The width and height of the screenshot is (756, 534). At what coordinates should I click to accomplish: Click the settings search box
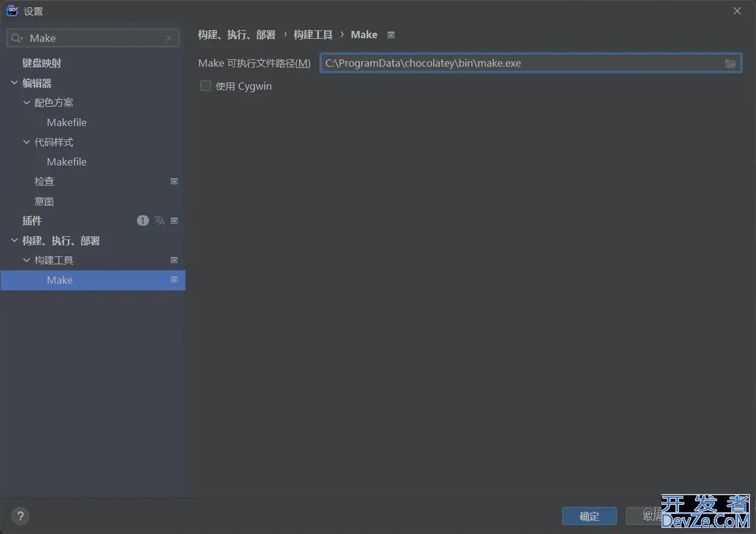click(93, 38)
